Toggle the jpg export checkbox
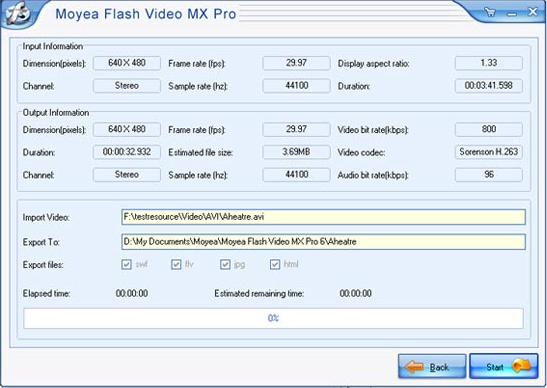 [225, 264]
